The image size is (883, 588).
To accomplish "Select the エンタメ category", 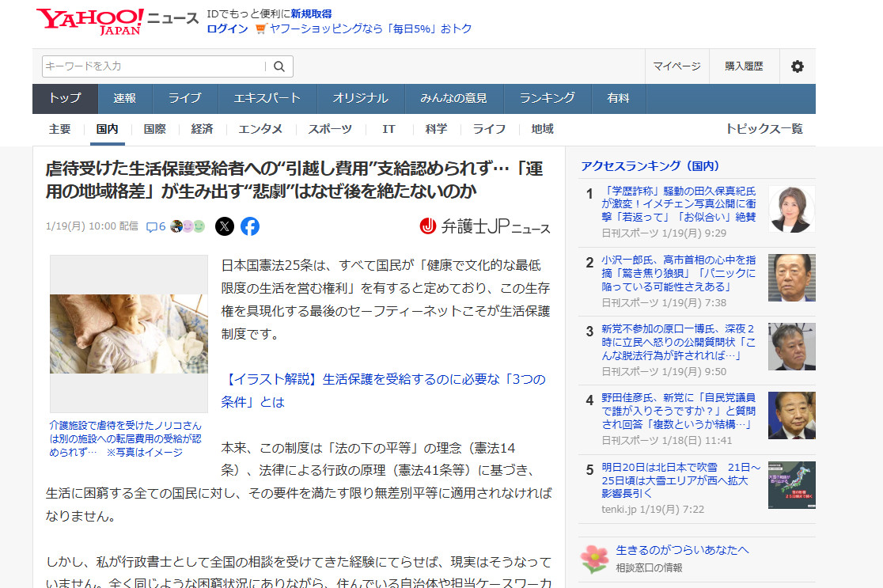I will pos(260,129).
